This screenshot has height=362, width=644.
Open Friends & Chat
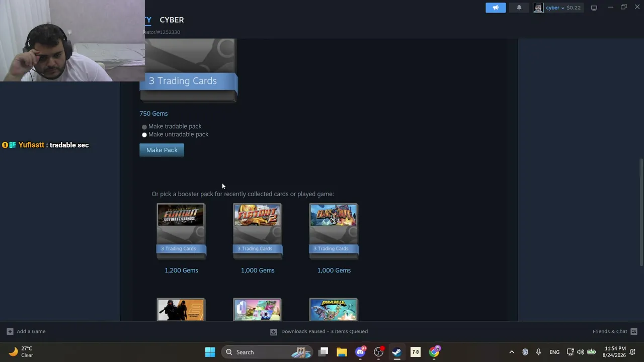coord(610,331)
